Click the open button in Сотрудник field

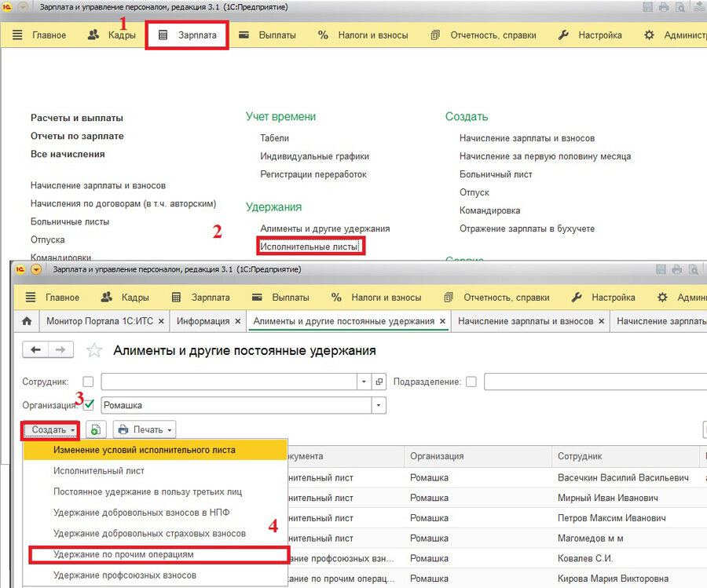click(379, 382)
